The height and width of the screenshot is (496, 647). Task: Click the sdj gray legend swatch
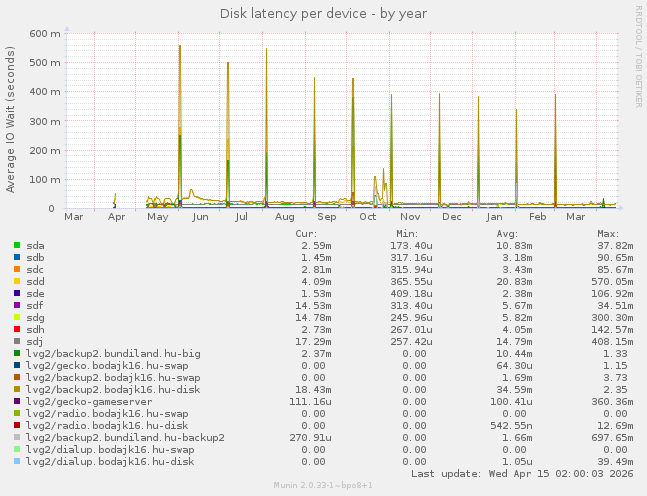click(17, 341)
